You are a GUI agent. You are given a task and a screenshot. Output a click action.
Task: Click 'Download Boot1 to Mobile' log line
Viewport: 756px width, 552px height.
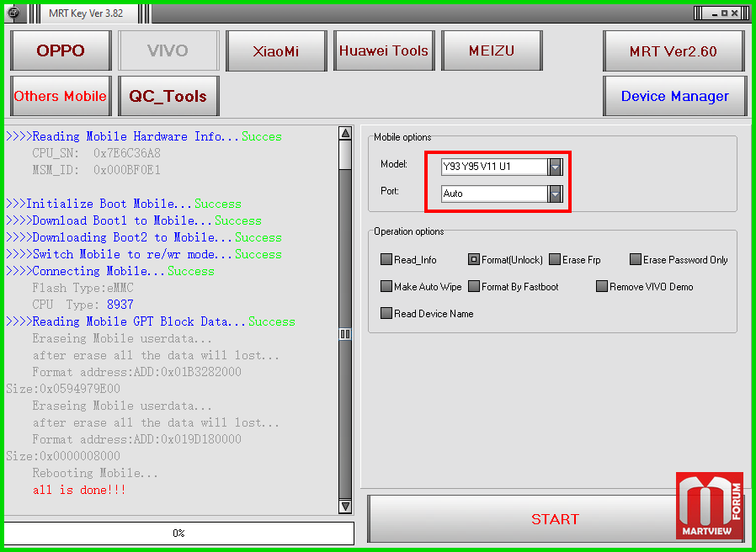click(x=134, y=220)
